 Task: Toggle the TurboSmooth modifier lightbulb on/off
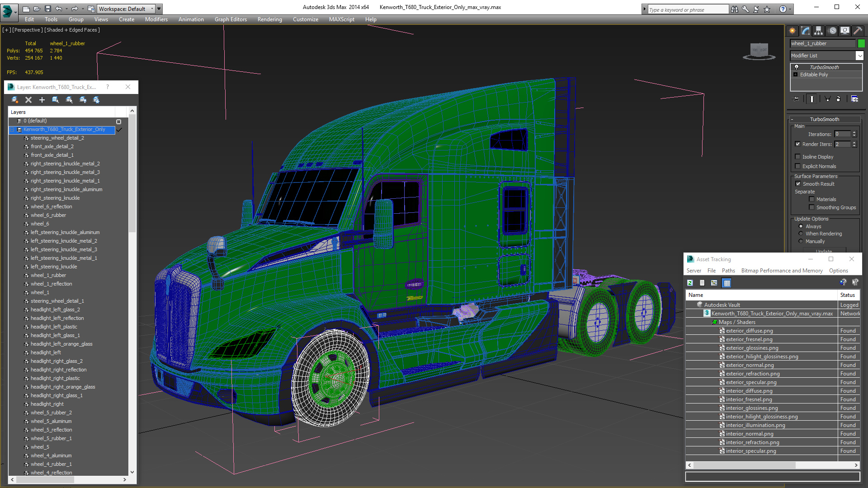797,67
